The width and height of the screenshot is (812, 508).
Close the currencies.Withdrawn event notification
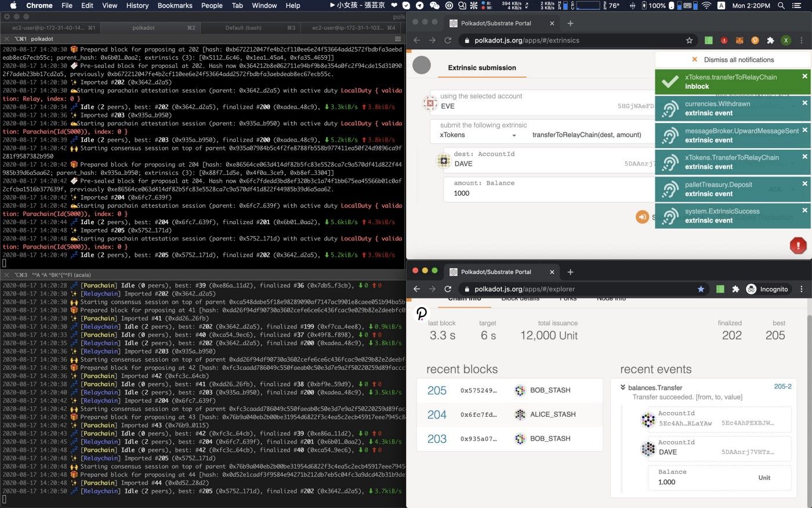pyautogui.click(x=804, y=103)
